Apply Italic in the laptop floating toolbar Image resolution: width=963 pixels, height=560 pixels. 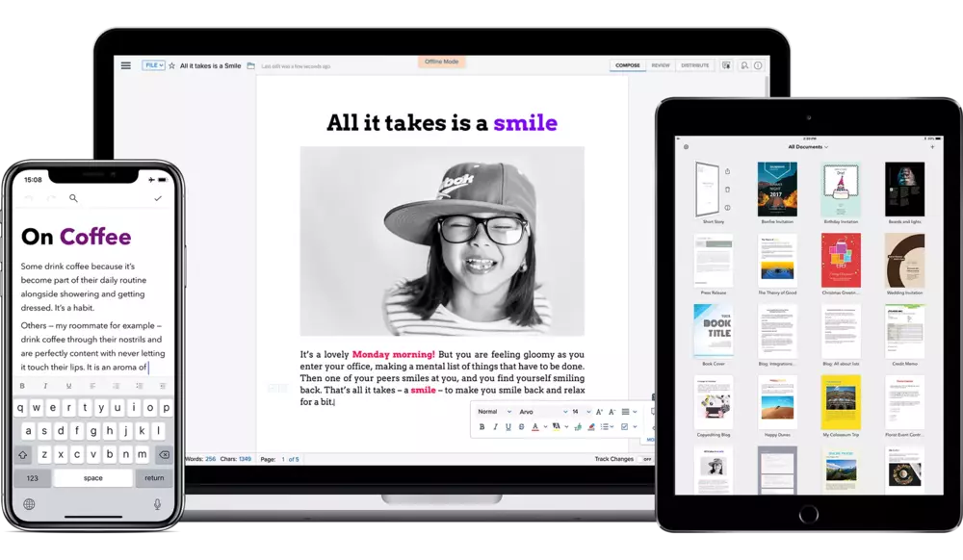coord(495,427)
